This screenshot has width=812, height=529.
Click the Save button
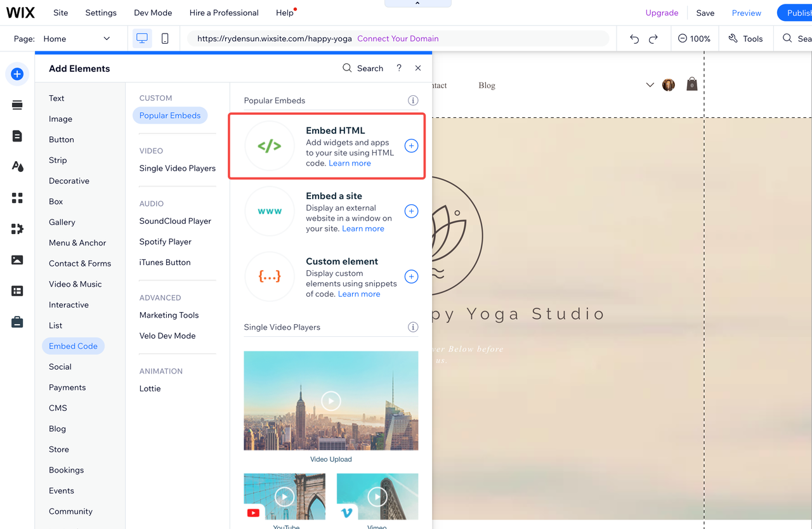pyautogui.click(x=705, y=13)
